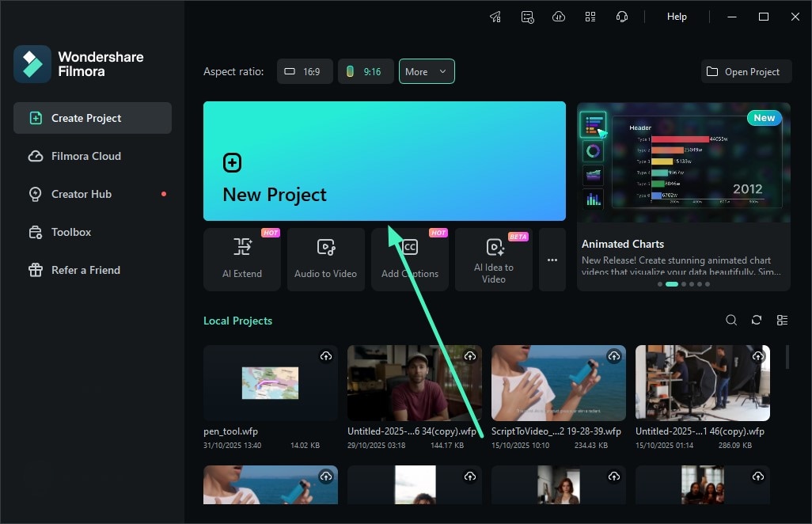Click the share paper plane icon

tap(495, 16)
